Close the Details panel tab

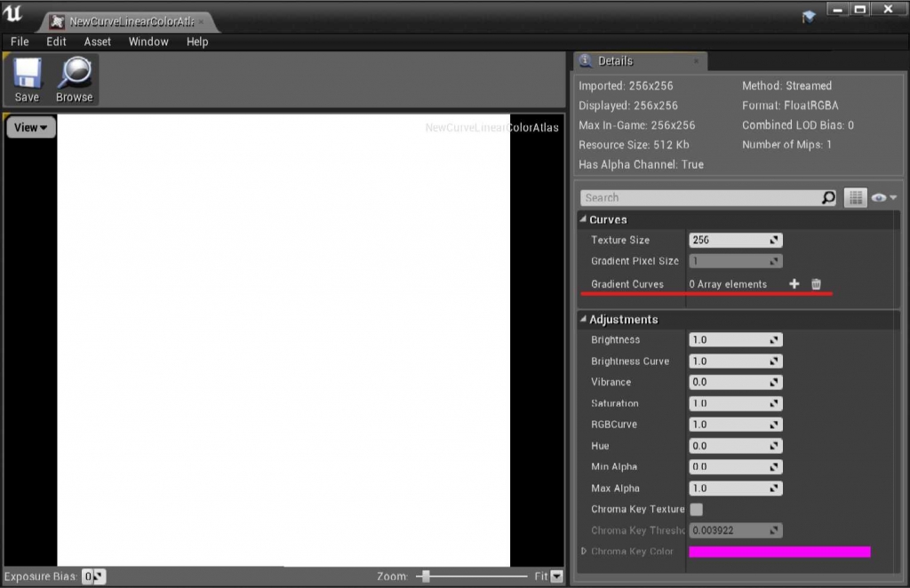(x=696, y=61)
